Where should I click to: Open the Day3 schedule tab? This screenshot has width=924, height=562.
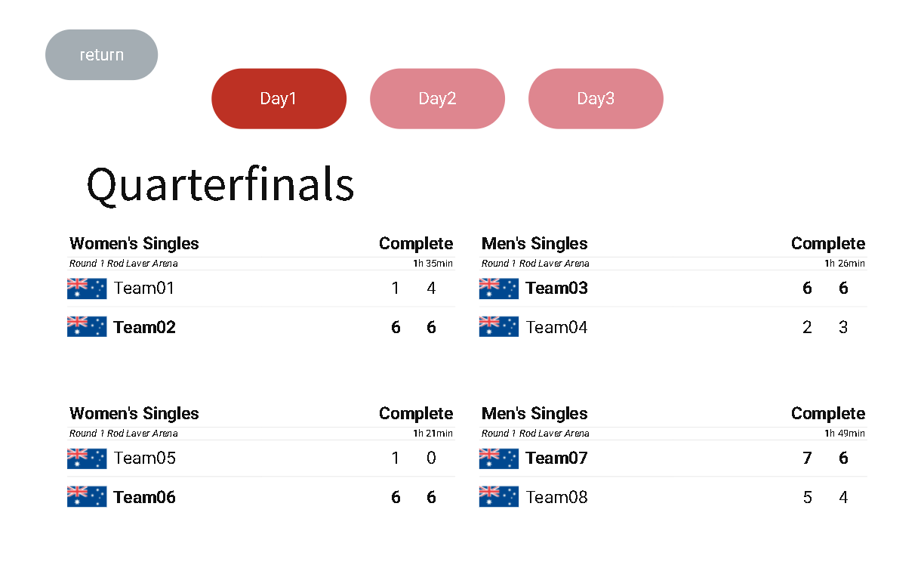click(x=596, y=99)
